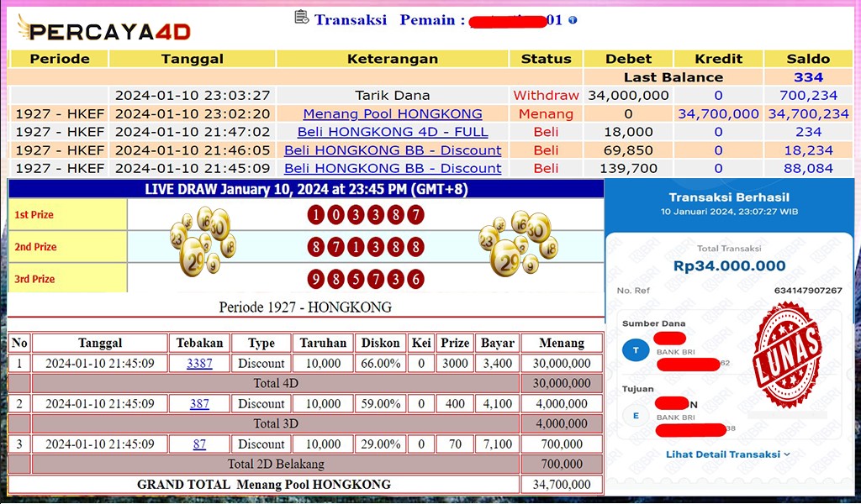The image size is (861, 504).
Task: Select the Rp34.000.000 total transaction amount
Action: 729,266
